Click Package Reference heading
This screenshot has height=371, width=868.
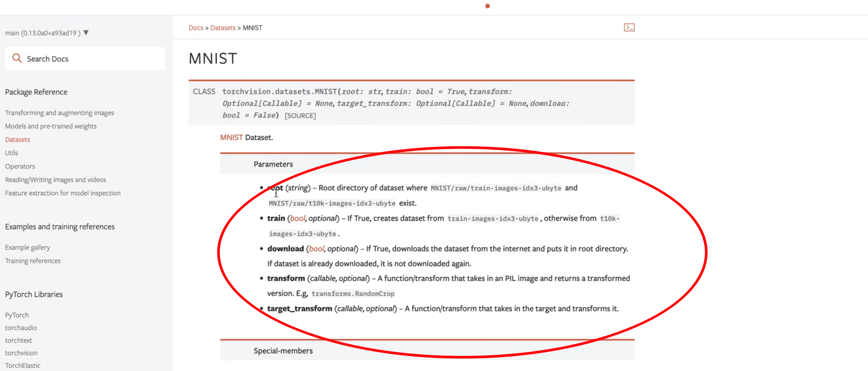36,92
